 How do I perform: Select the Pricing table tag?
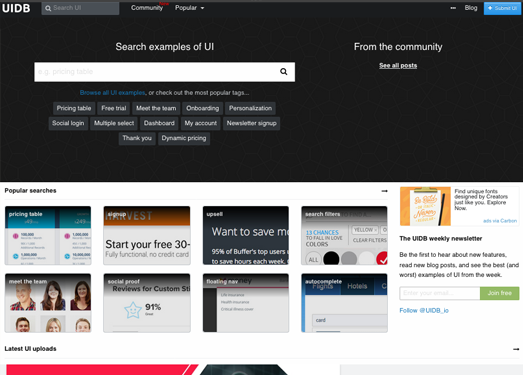tap(74, 108)
